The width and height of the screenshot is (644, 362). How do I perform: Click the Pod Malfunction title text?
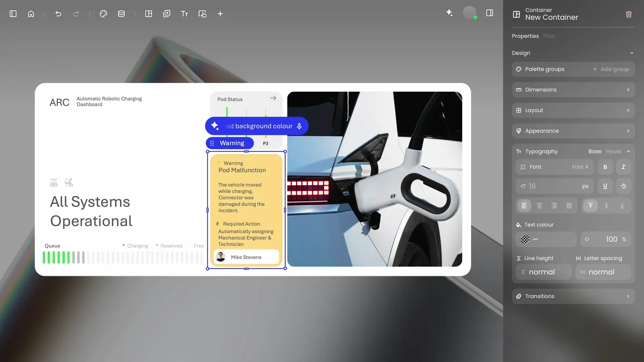click(242, 170)
